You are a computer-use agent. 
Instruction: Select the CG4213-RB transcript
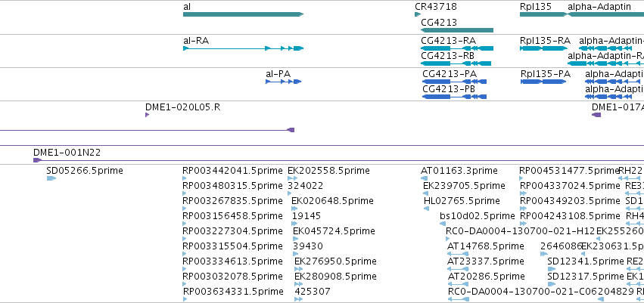pyautogui.click(x=456, y=63)
